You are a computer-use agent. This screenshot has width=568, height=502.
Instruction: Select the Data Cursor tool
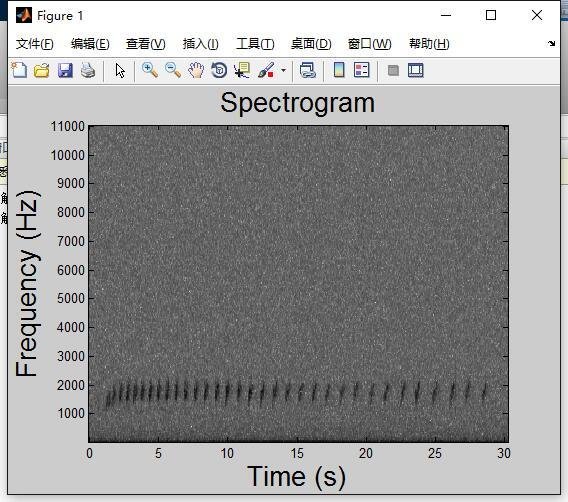[242, 70]
